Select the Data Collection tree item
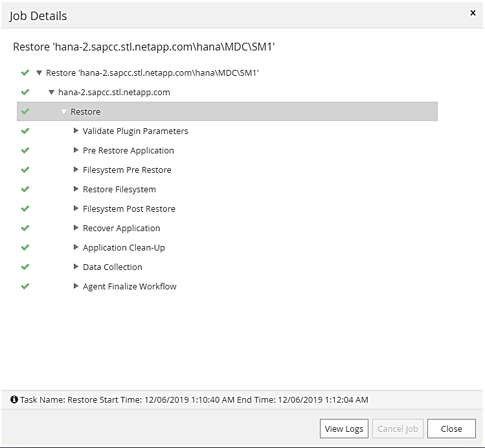This screenshot has width=485, height=448. pyautogui.click(x=112, y=267)
